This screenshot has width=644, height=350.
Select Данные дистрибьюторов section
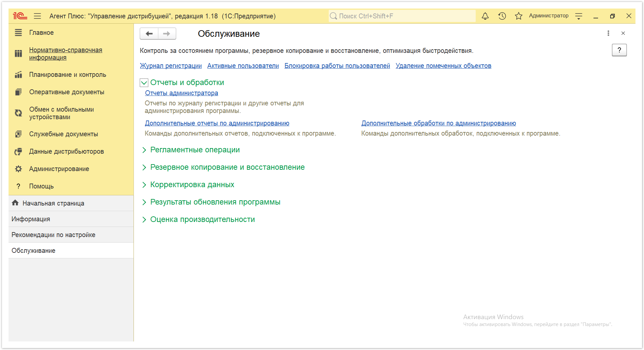point(66,151)
